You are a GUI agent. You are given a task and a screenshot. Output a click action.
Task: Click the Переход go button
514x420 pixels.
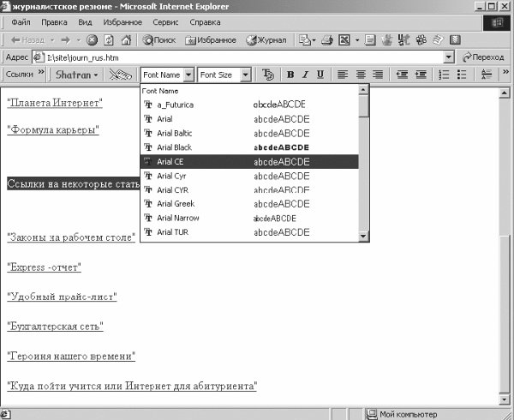[483, 57]
